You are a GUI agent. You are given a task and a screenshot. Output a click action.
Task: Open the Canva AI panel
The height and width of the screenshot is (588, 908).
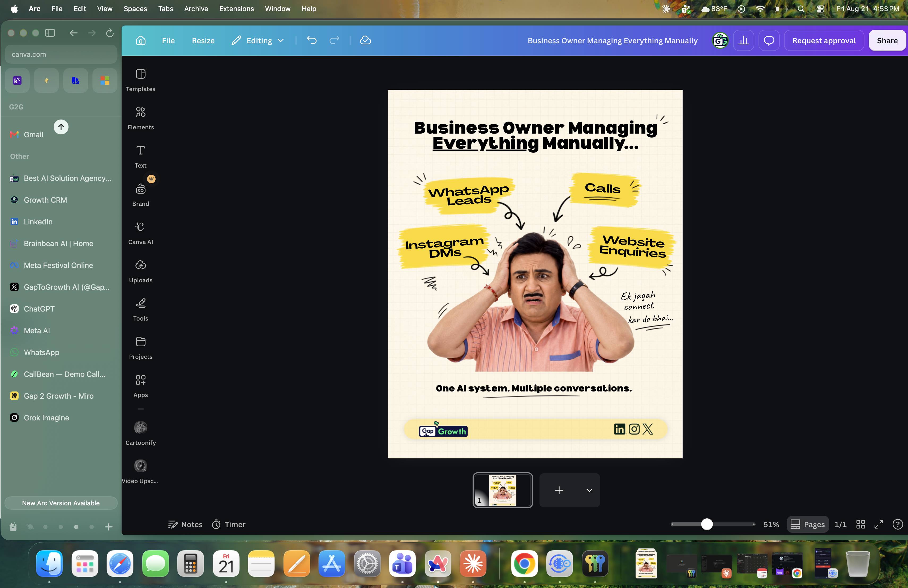tap(140, 233)
